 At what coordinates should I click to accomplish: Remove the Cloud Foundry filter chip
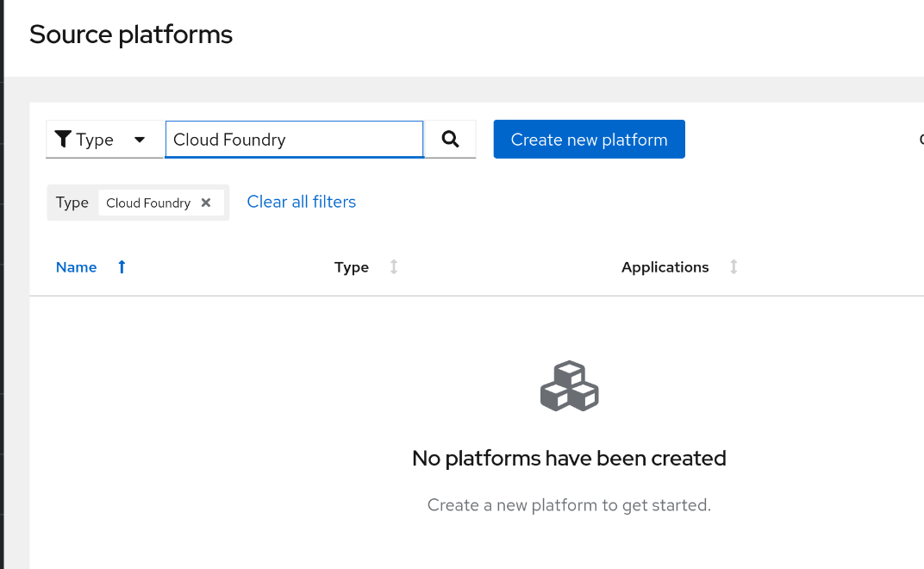pos(206,203)
